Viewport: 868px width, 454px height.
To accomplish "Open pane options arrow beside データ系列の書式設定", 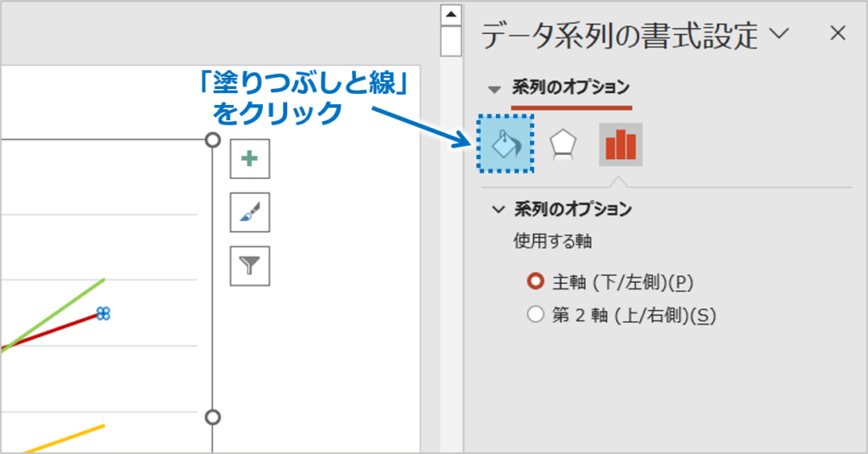I will click(x=779, y=34).
